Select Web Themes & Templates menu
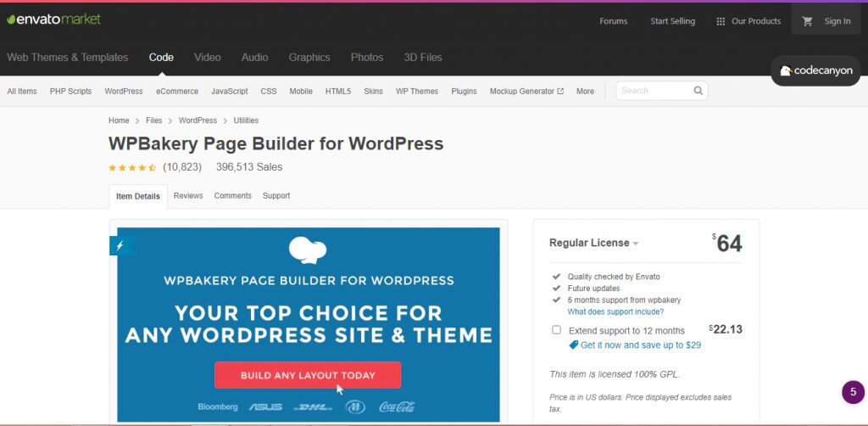Image resolution: width=868 pixels, height=426 pixels. [68, 57]
